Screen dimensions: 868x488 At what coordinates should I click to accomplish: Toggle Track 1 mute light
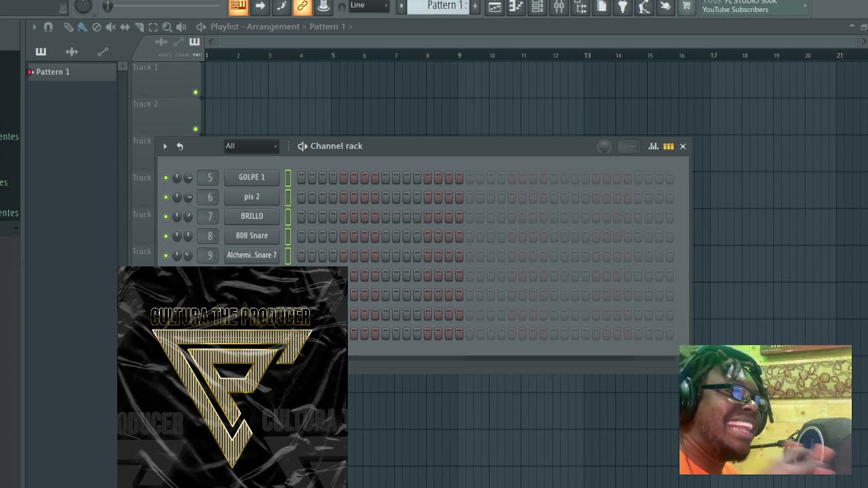[x=195, y=92]
